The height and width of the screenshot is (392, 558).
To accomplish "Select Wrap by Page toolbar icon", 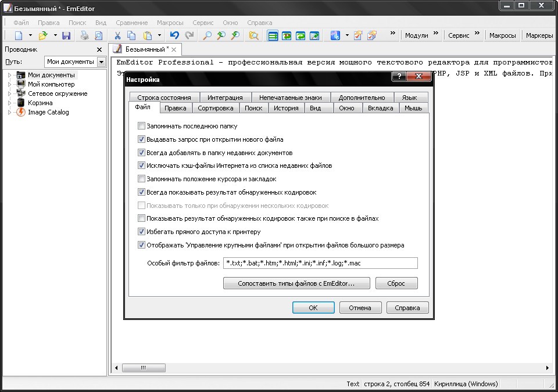I will click(x=314, y=35).
